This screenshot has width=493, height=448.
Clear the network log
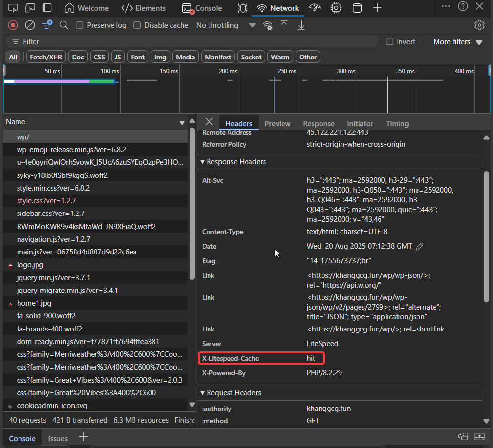30,25
